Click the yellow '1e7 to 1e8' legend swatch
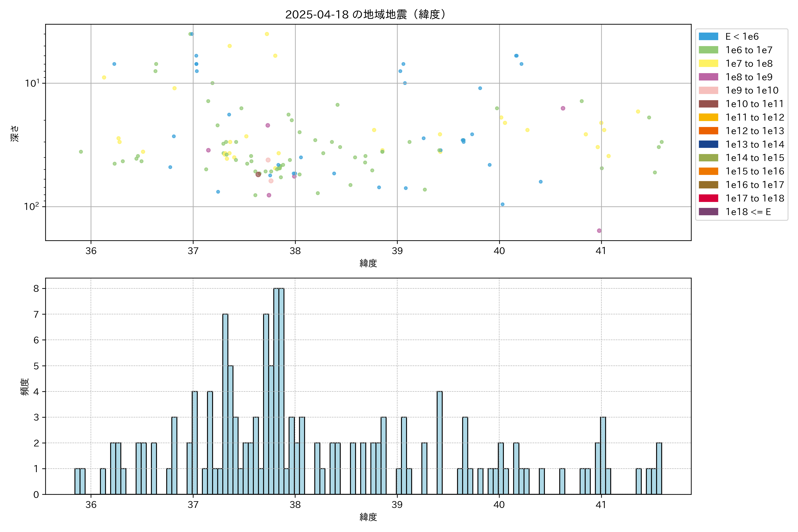The width and height of the screenshot is (798, 532). click(x=708, y=63)
